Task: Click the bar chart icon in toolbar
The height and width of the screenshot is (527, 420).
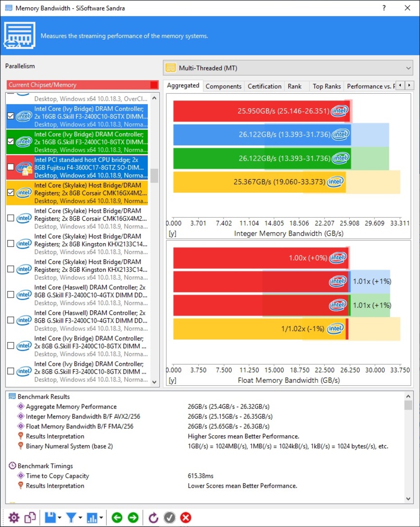Action: 92,518
